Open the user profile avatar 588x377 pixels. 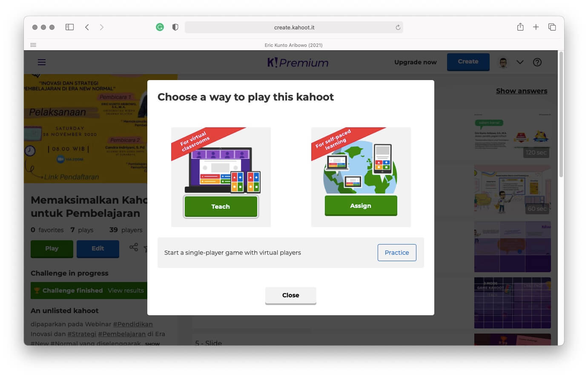pyautogui.click(x=503, y=62)
